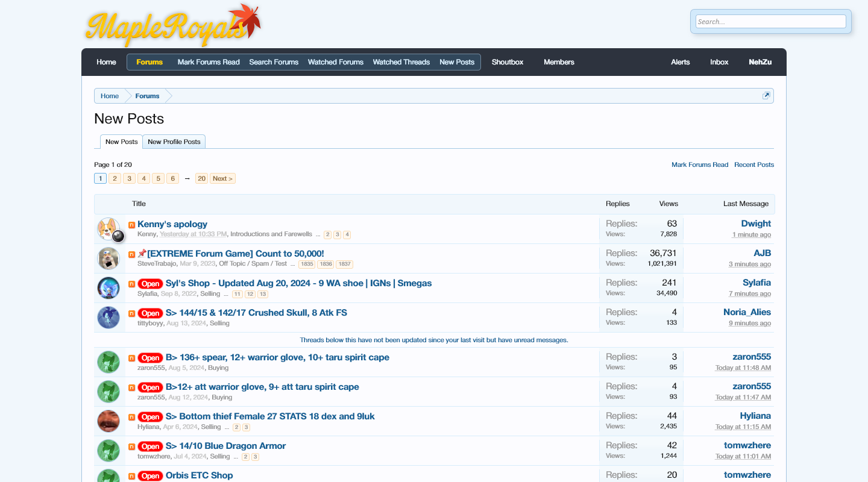Screen dimensions: 868x482
Task: Open the Kenny's apology thread
Action: pos(172,224)
